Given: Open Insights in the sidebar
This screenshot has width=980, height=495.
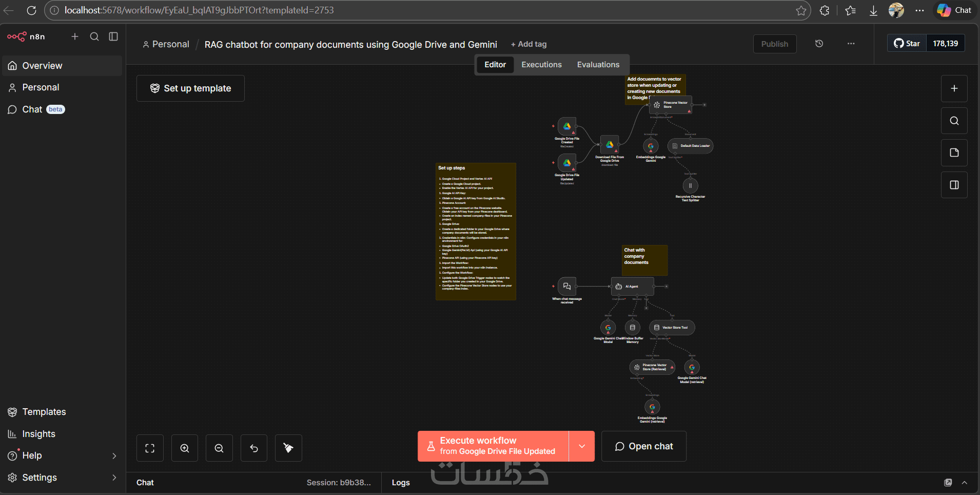Looking at the screenshot, I should pos(62,434).
